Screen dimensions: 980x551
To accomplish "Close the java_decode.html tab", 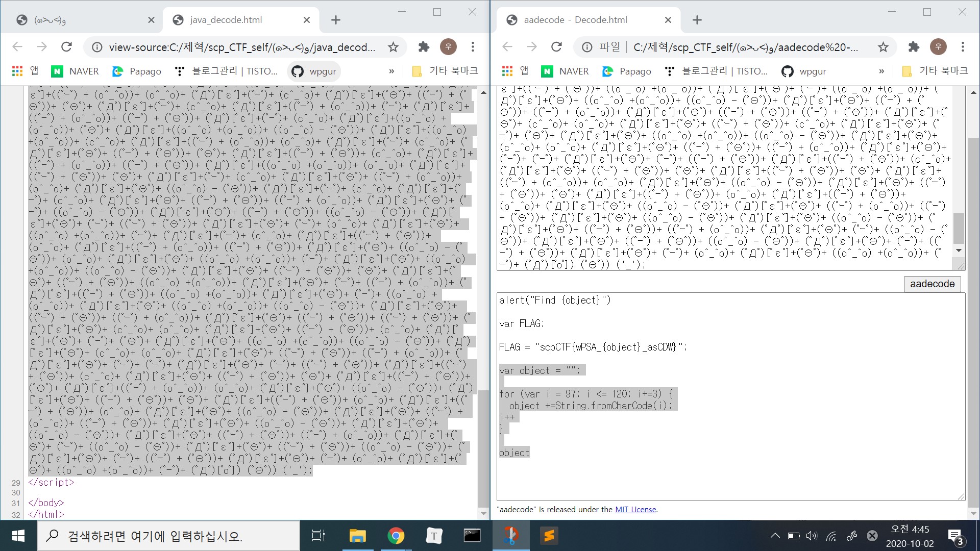I will coord(306,20).
